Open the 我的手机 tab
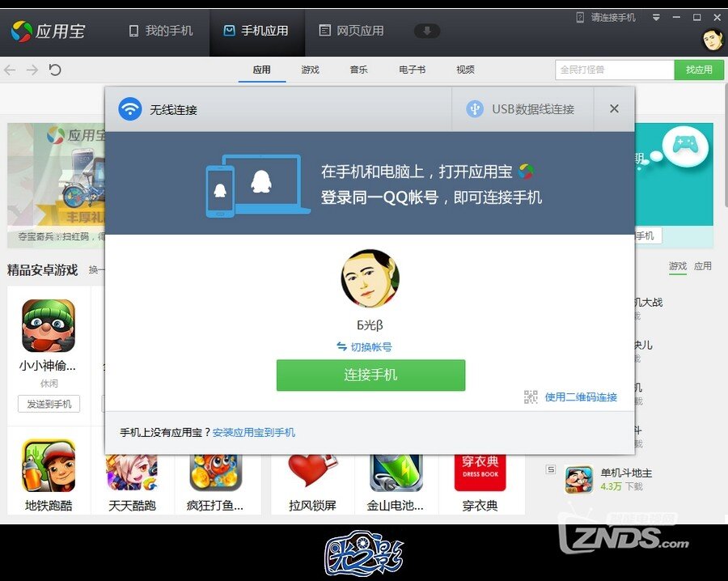Image resolution: width=728 pixels, height=581 pixels. (x=161, y=31)
